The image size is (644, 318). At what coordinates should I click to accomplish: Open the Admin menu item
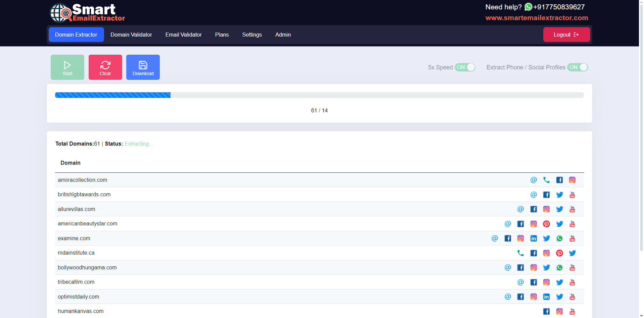[283, 35]
